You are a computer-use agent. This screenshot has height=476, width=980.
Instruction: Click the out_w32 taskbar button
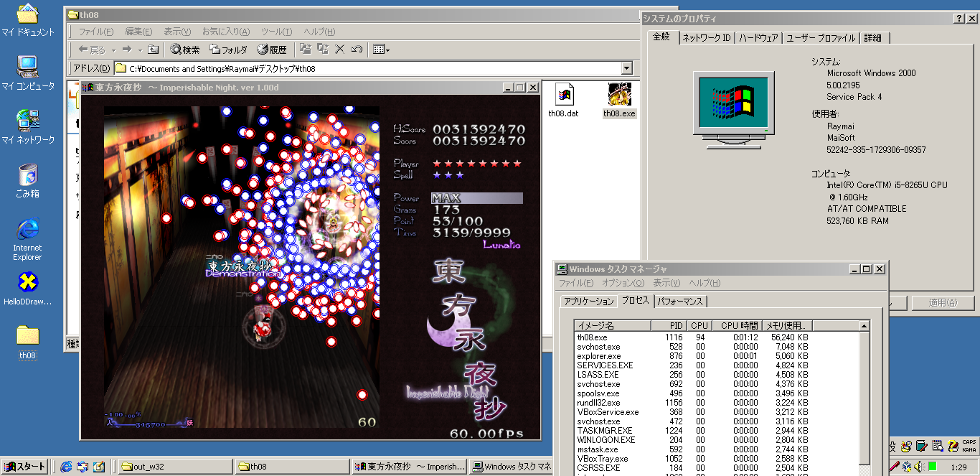pos(175,467)
